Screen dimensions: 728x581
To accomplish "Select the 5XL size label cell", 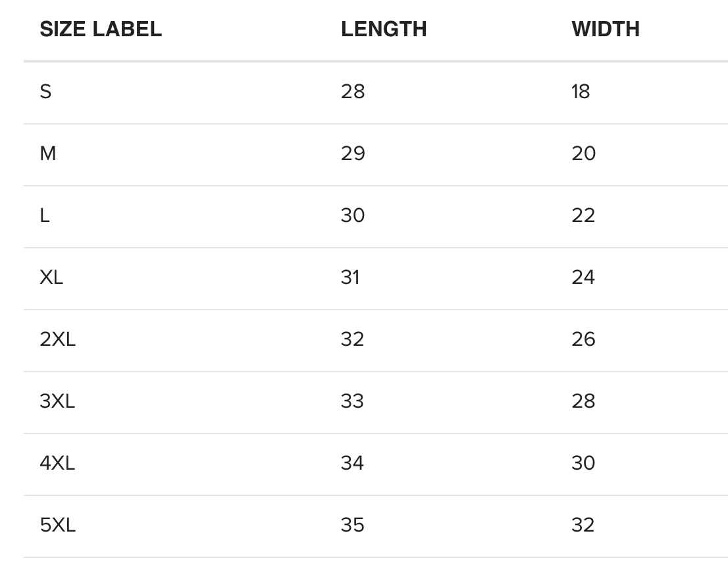I will [58, 525].
